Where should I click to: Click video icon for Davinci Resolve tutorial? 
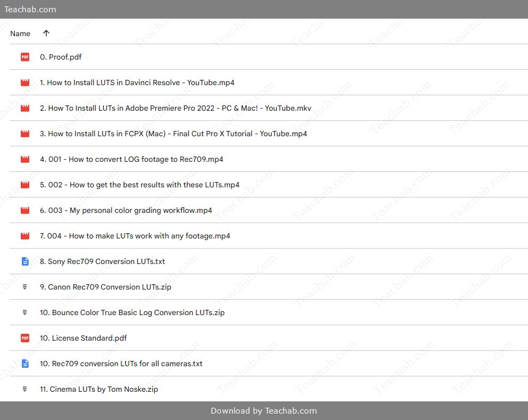tap(25, 83)
